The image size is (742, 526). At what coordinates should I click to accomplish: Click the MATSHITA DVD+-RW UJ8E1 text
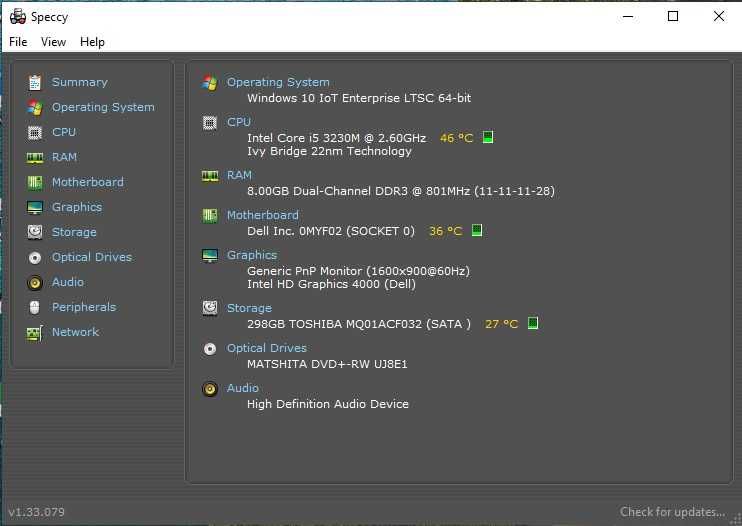coord(327,364)
